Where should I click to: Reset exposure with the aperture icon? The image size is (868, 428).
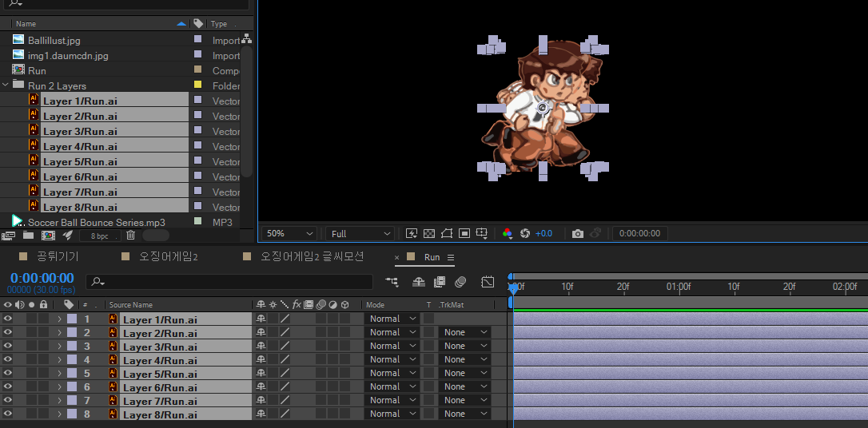(525, 233)
